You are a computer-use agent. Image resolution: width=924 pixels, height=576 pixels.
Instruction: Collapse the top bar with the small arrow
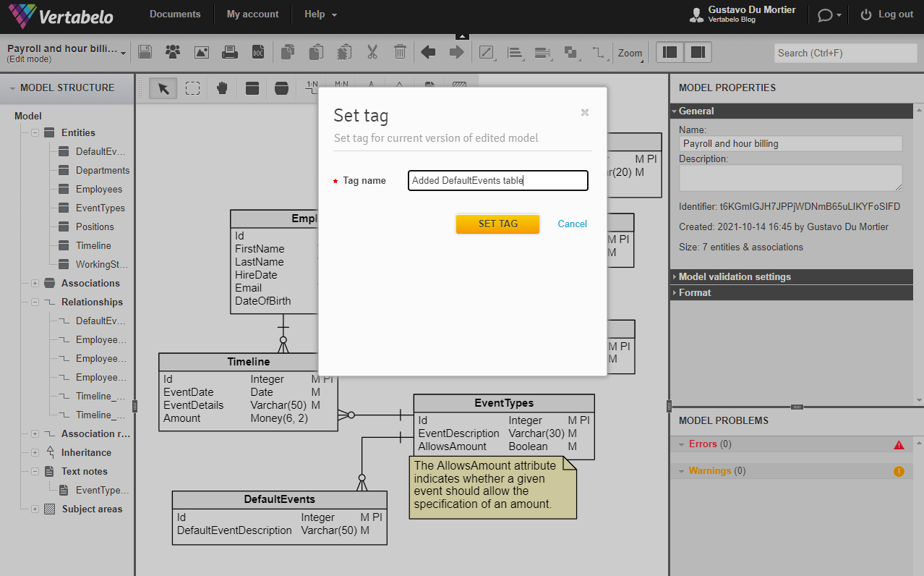point(463,36)
